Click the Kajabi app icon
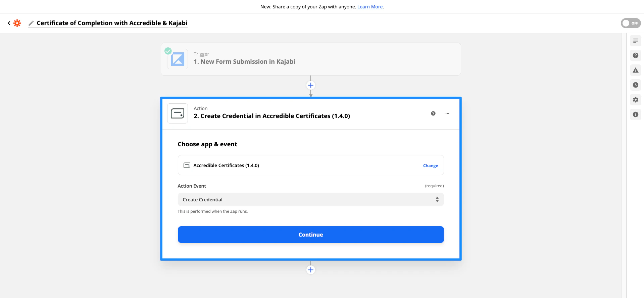The image size is (644, 298). [x=178, y=59]
